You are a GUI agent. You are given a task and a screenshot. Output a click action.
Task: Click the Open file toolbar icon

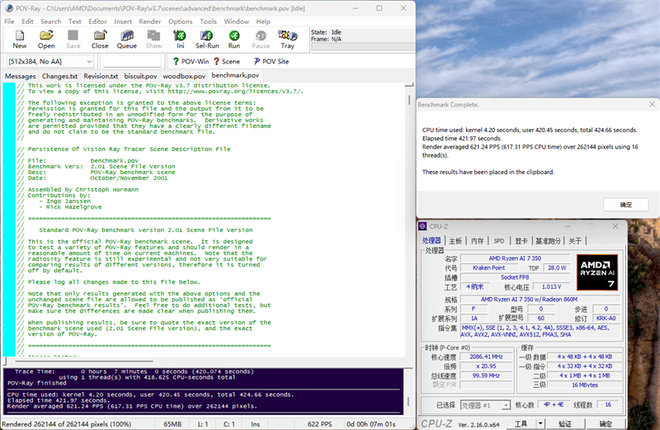point(46,39)
